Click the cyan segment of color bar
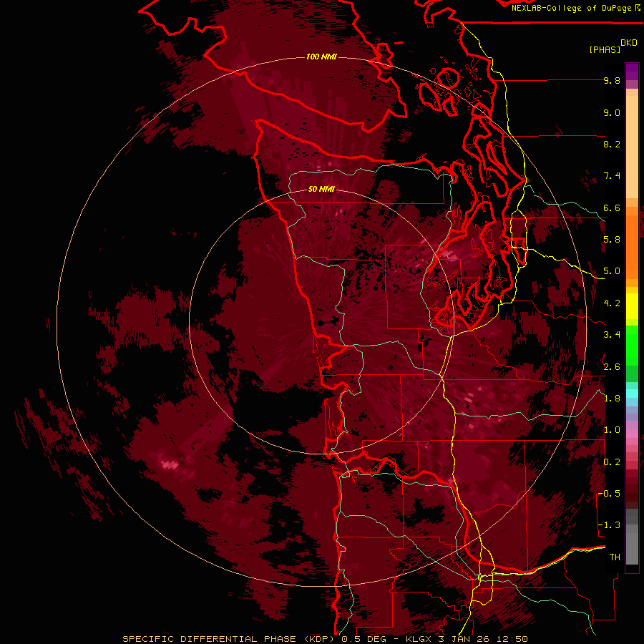The height and width of the screenshot is (644, 644). (x=632, y=394)
